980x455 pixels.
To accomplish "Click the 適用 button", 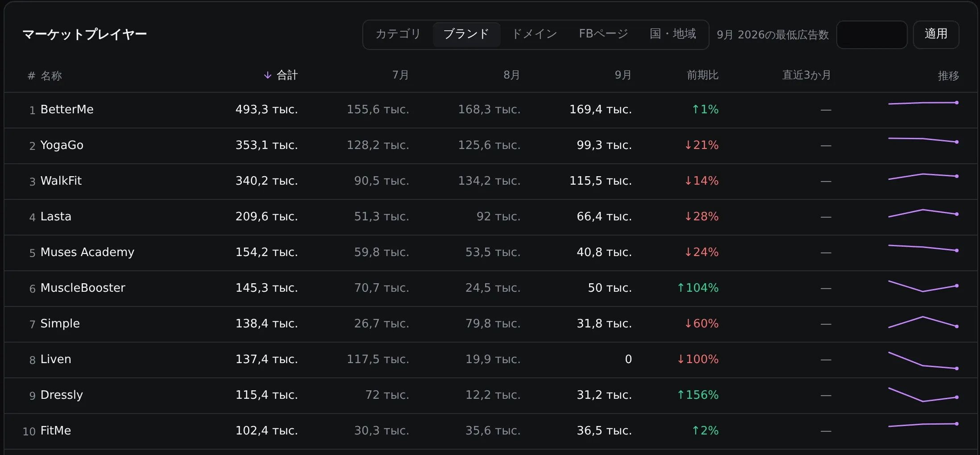I will pos(936,35).
